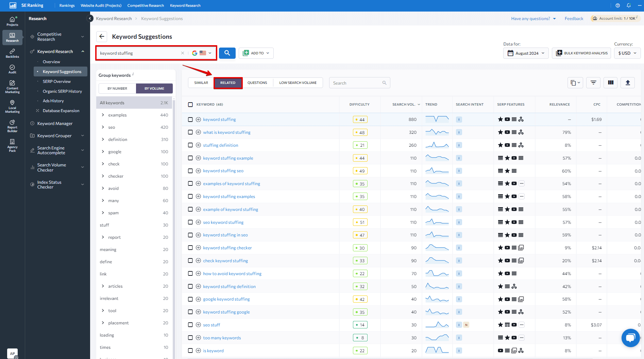Viewport: 644px width, 359px height.
Task: Click the keyword stuffing query field
Action: pos(139,53)
